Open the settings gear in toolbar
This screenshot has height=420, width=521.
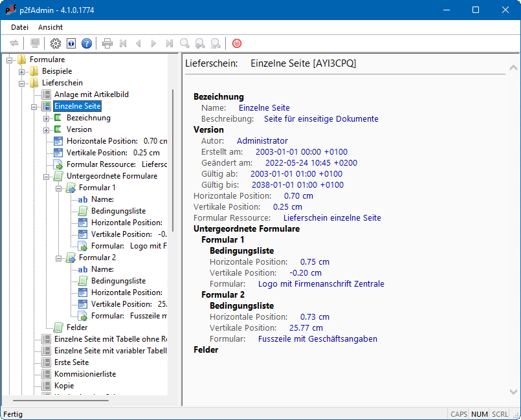56,43
